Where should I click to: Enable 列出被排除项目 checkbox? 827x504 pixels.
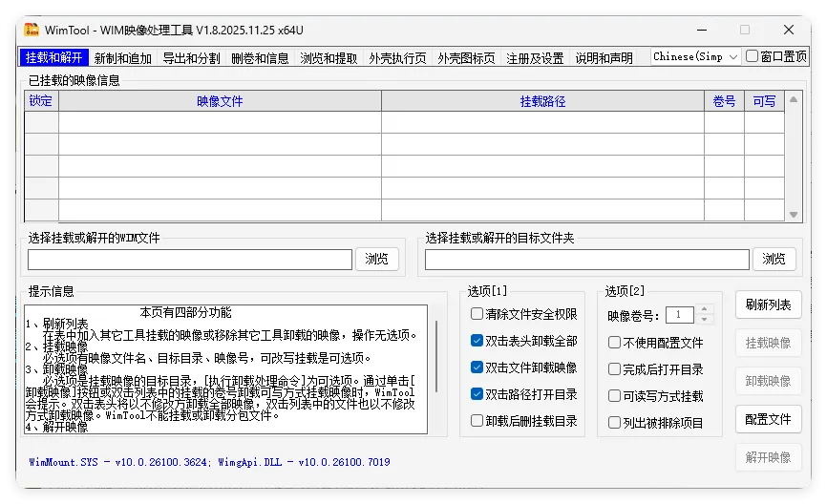pos(615,423)
